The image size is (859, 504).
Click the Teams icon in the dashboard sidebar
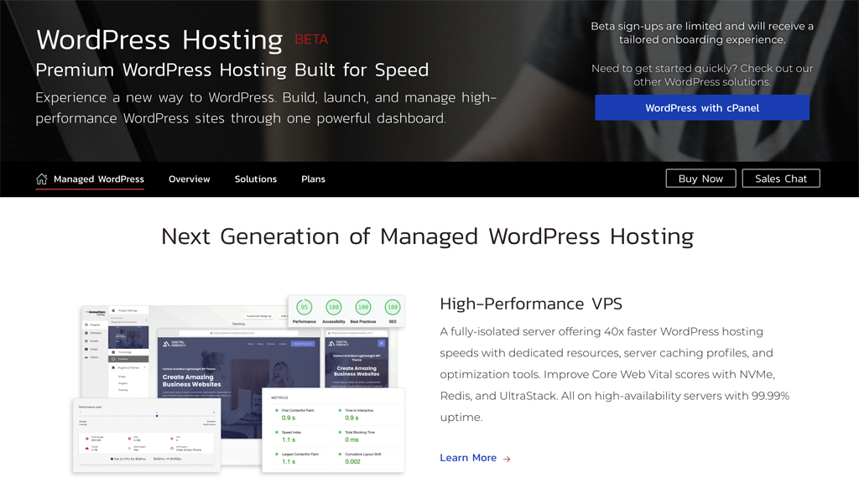click(86, 357)
